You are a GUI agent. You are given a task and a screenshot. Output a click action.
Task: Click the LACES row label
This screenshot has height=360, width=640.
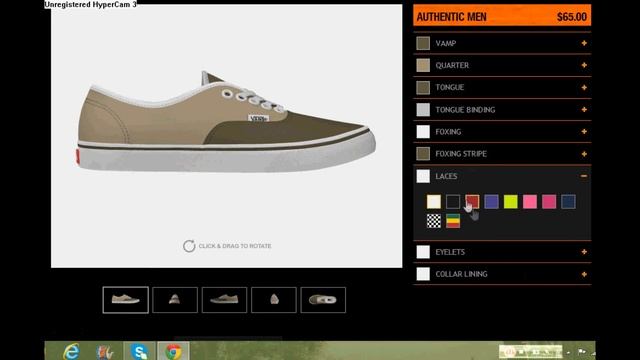pos(446,176)
